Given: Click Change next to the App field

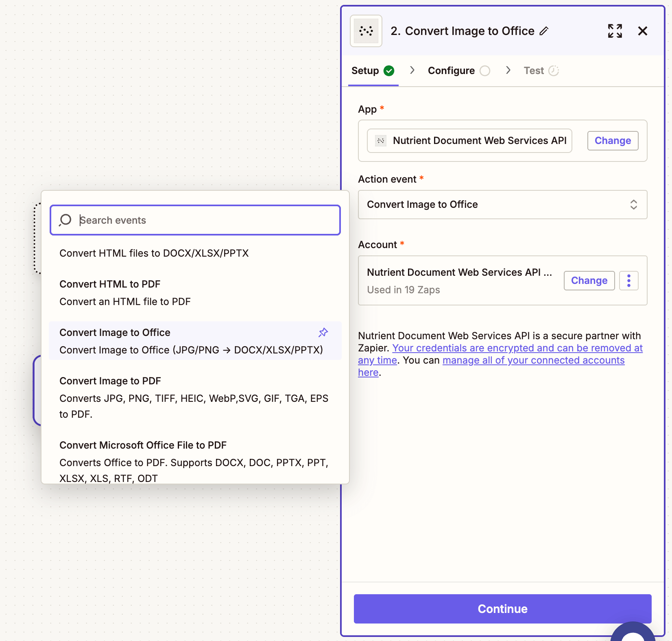Looking at the screenshot, I should [x=612, y=141].
